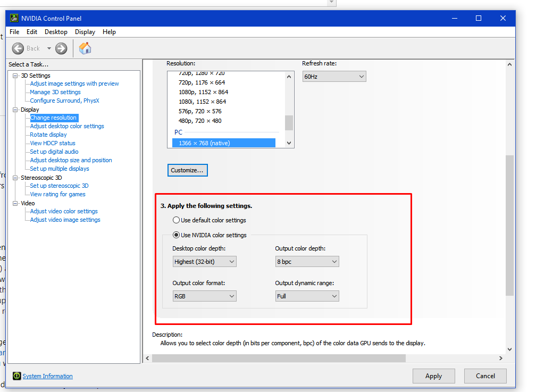Collapse the Stereoscopic 3D tree node

click(15, 178)
